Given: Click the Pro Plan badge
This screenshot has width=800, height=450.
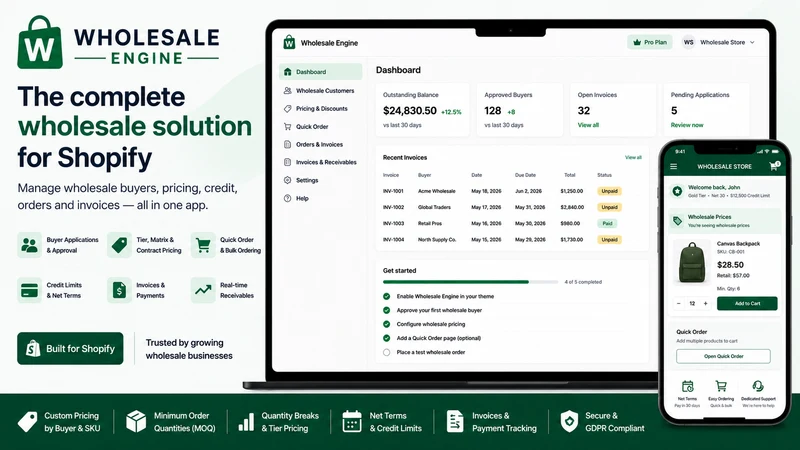Looking at the screenshot, I should click(x=650, y=42).
